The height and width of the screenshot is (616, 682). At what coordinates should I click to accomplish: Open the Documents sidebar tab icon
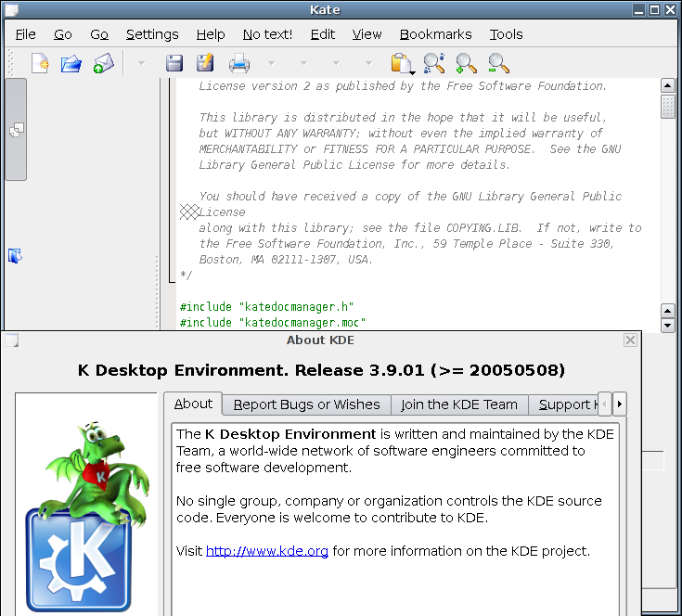(x=16, y=130)
